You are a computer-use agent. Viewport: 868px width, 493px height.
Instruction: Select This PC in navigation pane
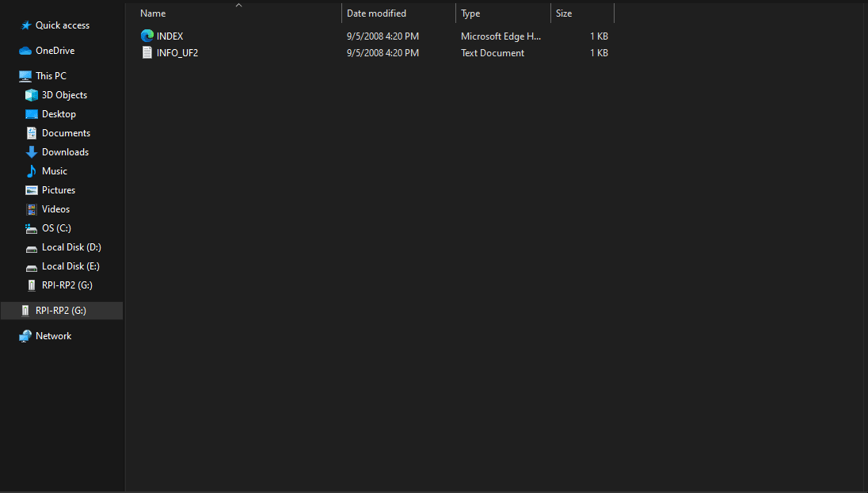point(51,76)
